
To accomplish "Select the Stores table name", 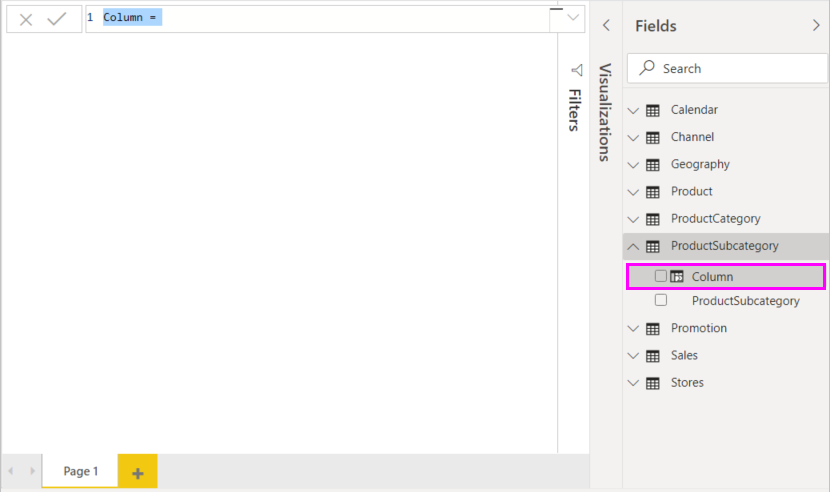I will point(687,382).
